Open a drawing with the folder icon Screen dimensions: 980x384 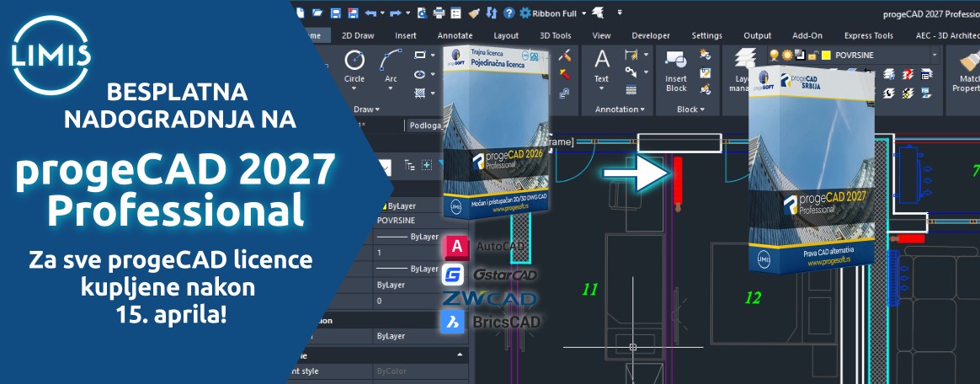317,13
